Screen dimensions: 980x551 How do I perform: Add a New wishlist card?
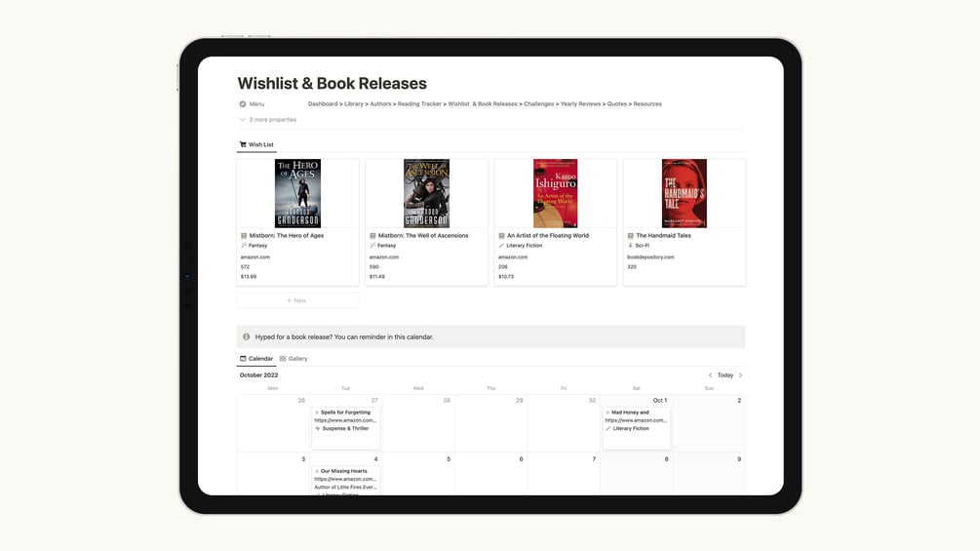click(297, 300)
